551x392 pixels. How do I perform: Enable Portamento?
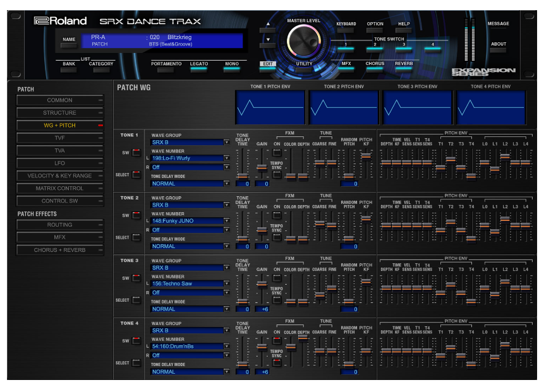tap(166, 69)
